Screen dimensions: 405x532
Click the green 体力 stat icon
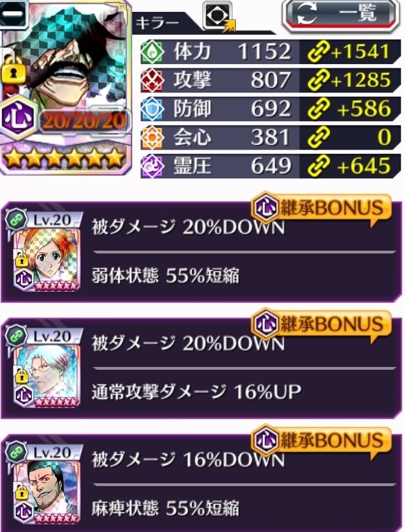[152, 52]
